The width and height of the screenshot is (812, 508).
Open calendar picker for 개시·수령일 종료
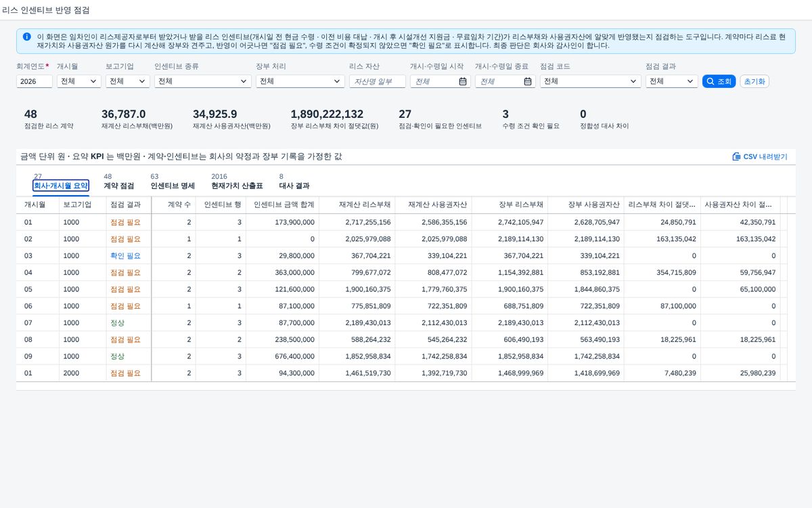[x=528, y=81]
